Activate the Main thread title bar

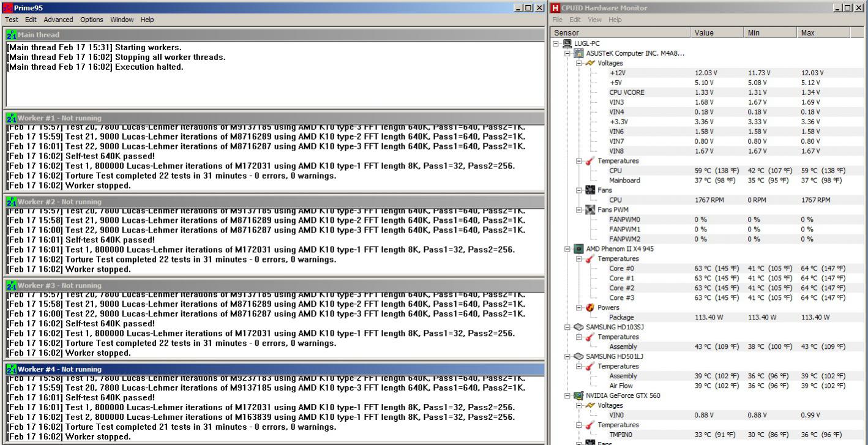[x=274, y=35]
